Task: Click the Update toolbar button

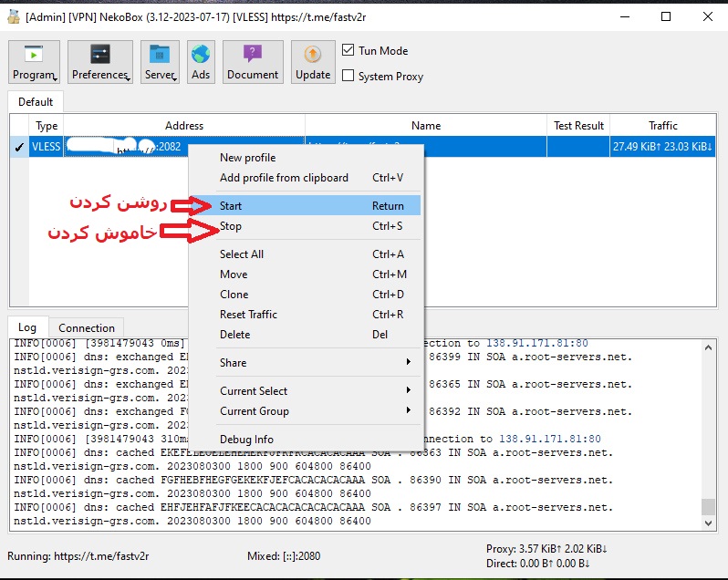Action: [313, 62]
